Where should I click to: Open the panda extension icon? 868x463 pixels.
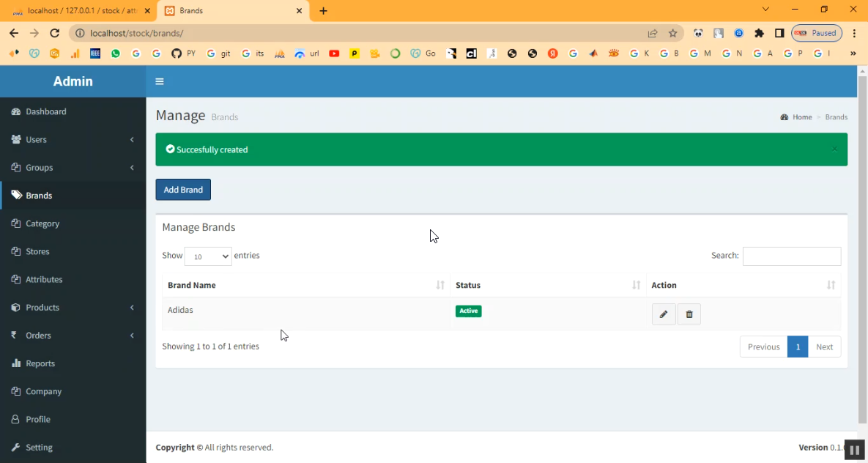click(x=698, y=33)
